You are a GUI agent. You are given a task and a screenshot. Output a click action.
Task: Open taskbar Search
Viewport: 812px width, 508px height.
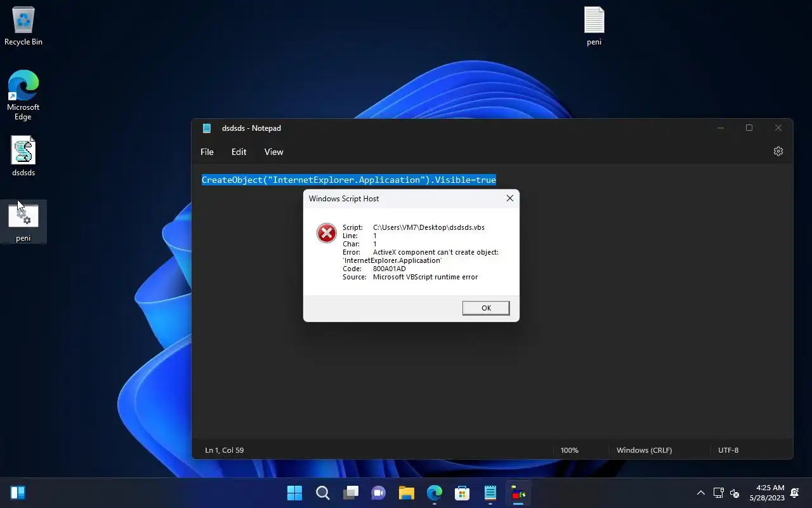pyautogui.click(x=323, y=493)
